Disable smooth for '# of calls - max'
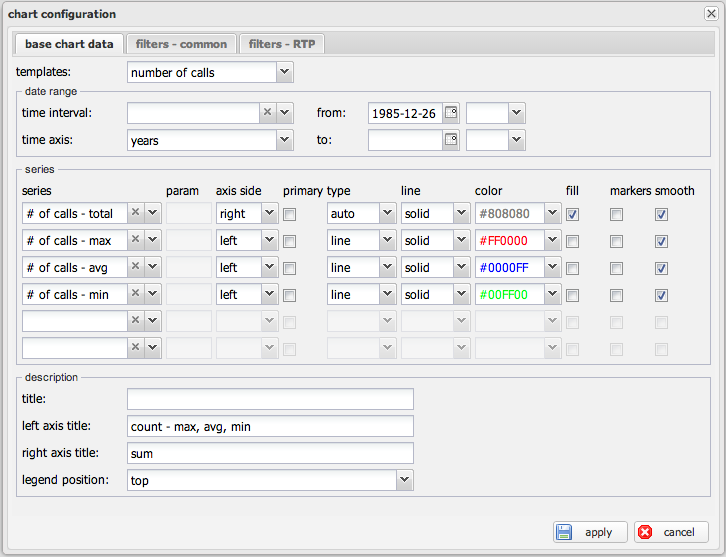This screenshot has height=557, width=726. (661, 241)
